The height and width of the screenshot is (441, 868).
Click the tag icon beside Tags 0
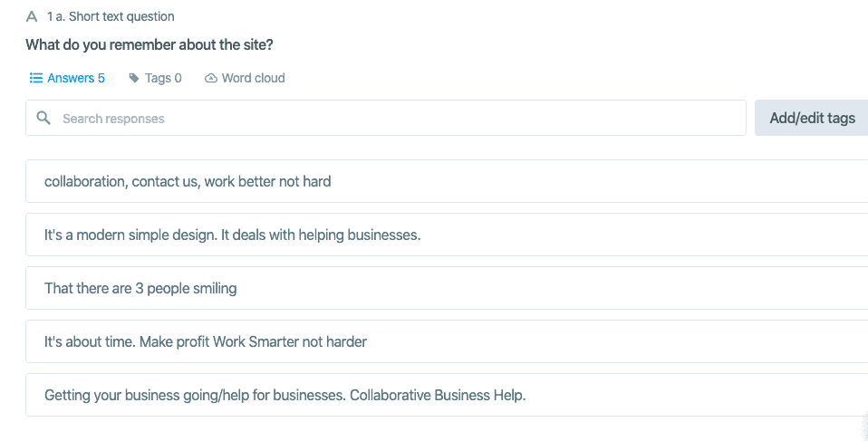click(134, 78)
